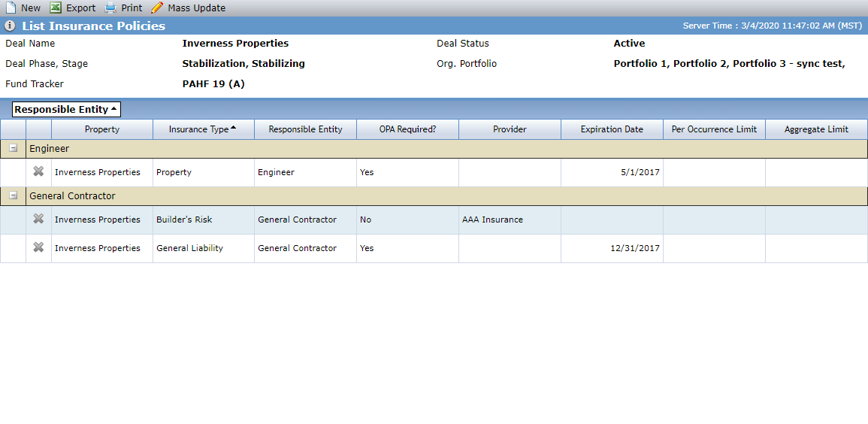Click the 'General Liability' cell
This screenshot has height=424, width=868.
(x=203, y=249)
